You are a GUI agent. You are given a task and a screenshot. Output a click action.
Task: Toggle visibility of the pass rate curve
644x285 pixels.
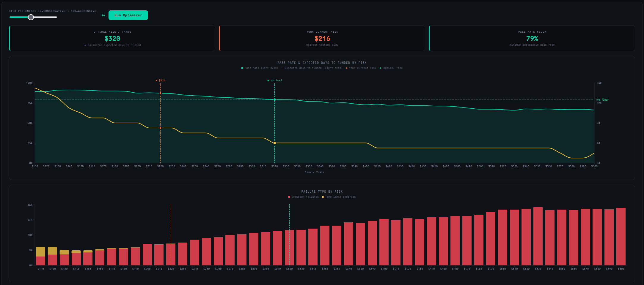point(242,68)
